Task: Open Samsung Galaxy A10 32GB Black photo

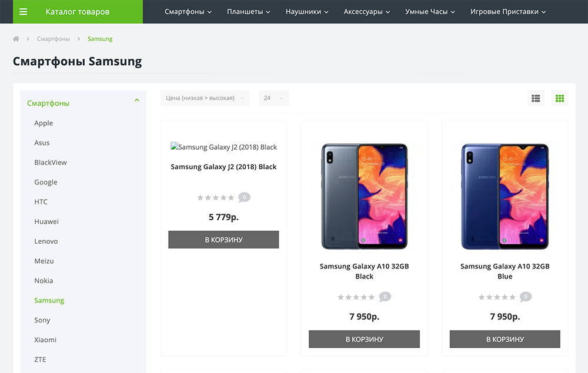Action: [364, 196]
